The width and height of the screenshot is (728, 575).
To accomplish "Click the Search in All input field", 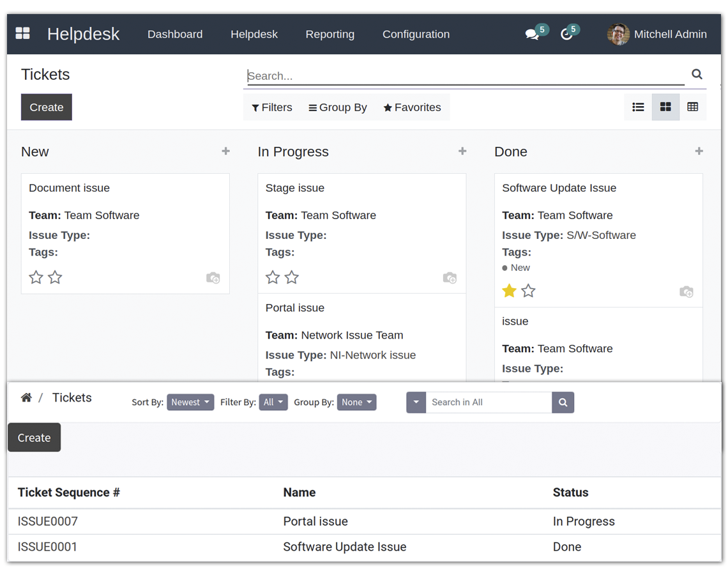I will pos(489,402).
